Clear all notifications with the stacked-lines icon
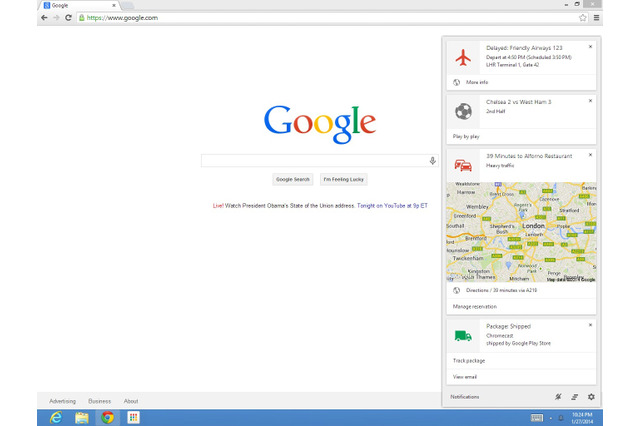Viewport: 640px width, 426px height. pos(574,397)
